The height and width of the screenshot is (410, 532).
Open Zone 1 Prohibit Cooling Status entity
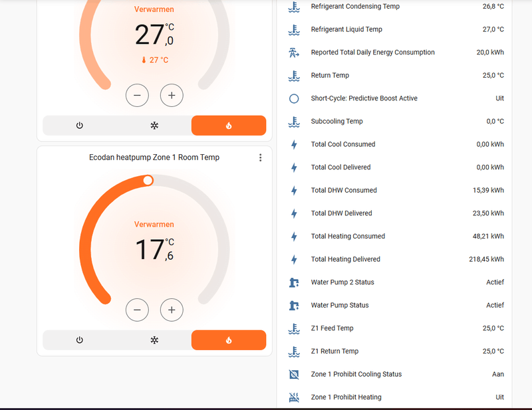tap(396, 374)
